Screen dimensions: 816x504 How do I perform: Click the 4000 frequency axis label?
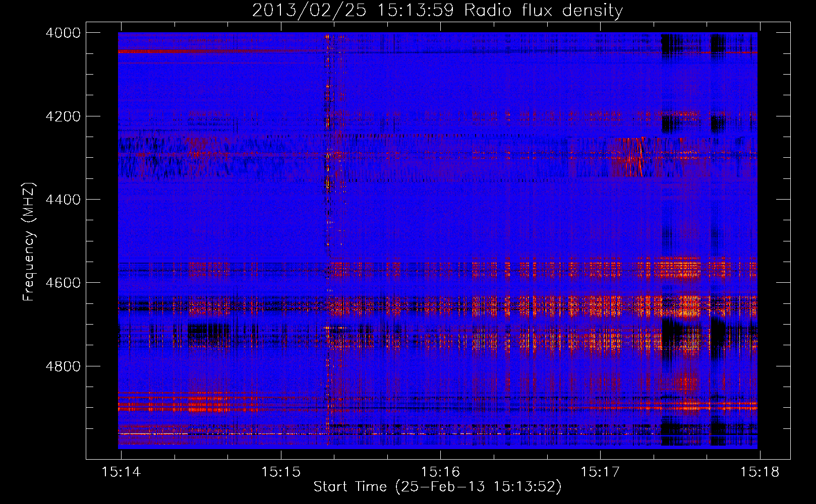coord(63,33)
